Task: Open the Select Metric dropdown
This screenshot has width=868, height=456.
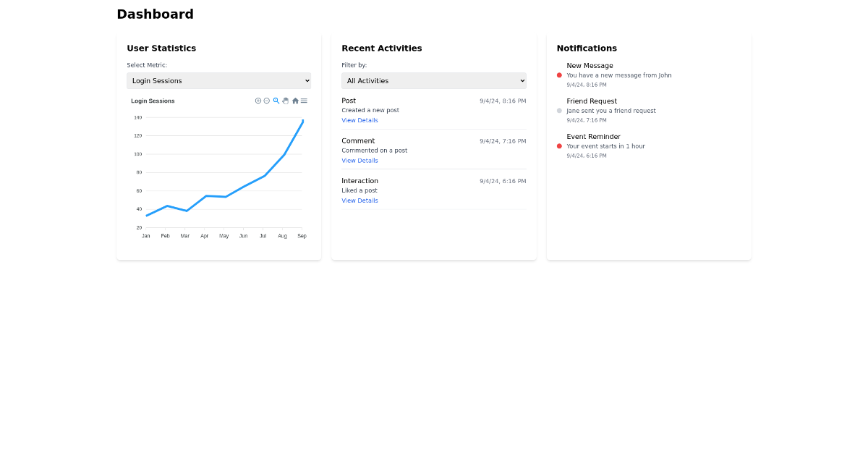Action: 218,80
